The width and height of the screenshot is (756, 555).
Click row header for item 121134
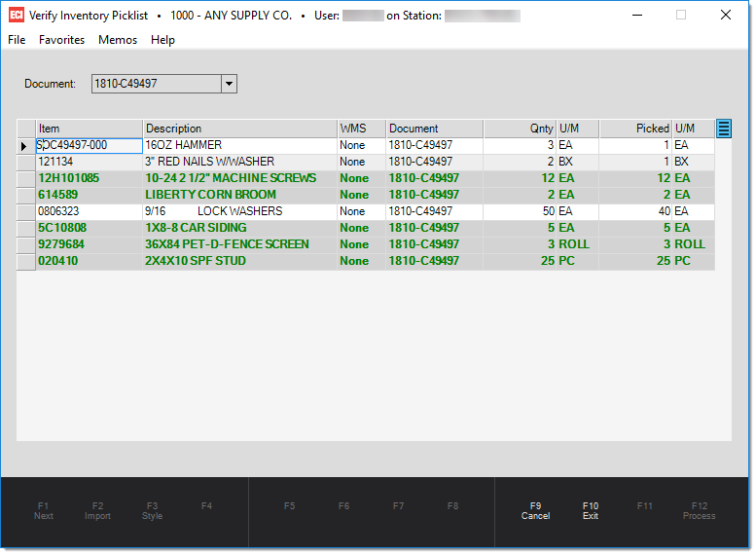(26, 163)
